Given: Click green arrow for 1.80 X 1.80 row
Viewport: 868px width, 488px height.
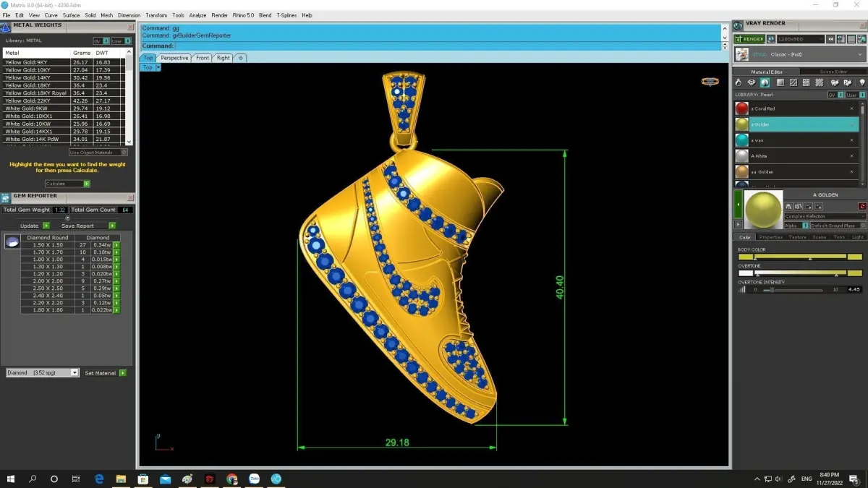Looking at the screenshot, I should (x=116, y=310).
